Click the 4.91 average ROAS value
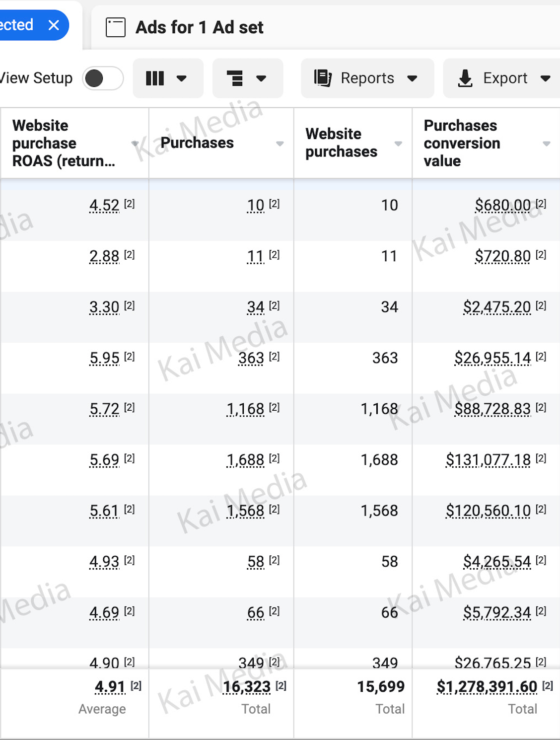Image resolution: width=560 pixels, height=740 pixels. (110, 686)
